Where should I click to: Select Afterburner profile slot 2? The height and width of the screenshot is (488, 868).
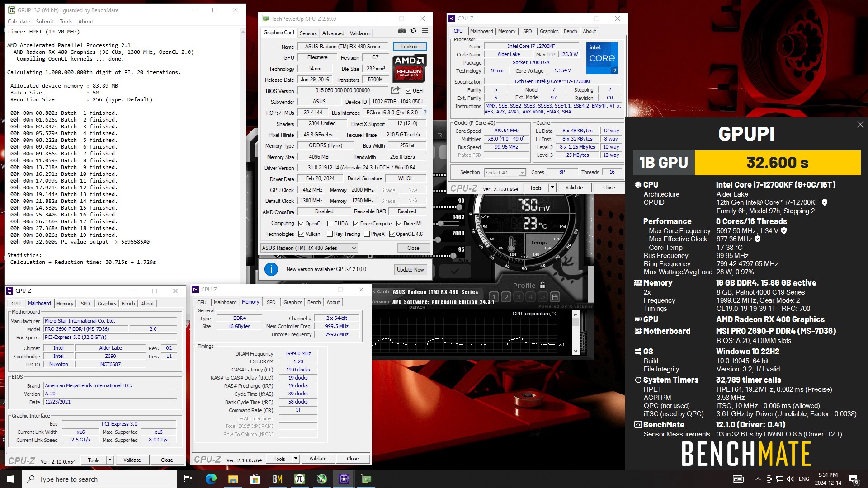[x=506, y=297]
